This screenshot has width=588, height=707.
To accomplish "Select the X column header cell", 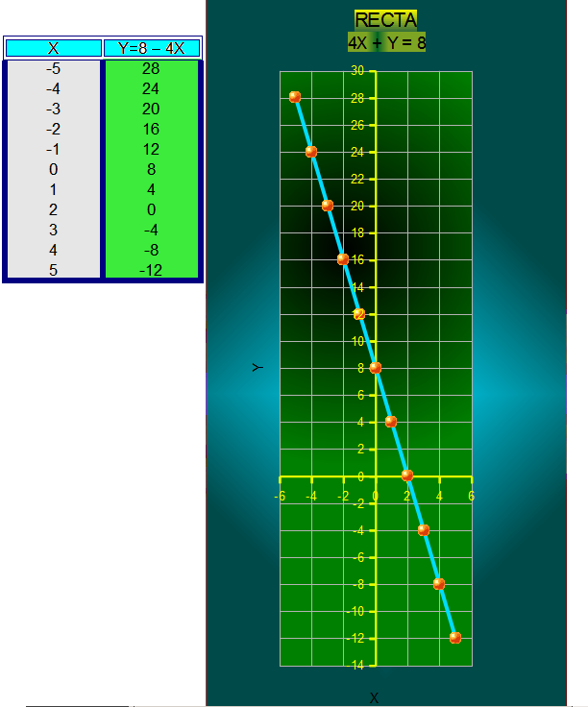I will [54, 48].
